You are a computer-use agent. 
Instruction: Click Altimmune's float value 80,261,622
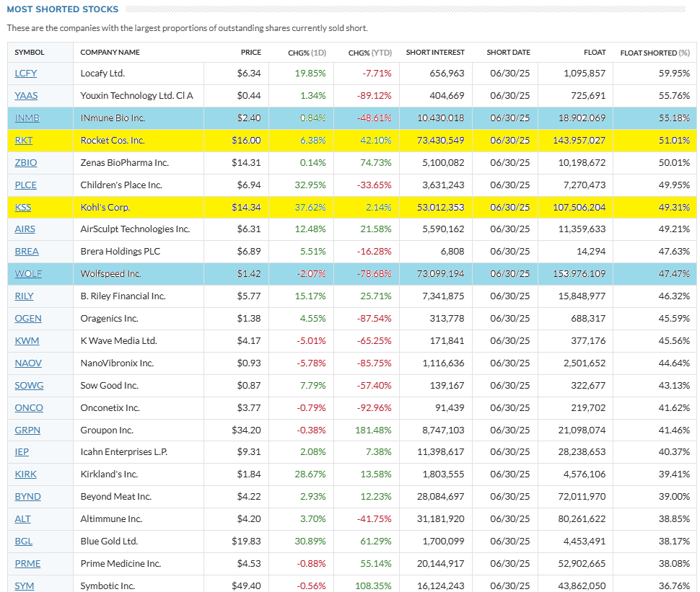[x=582, y=518]
